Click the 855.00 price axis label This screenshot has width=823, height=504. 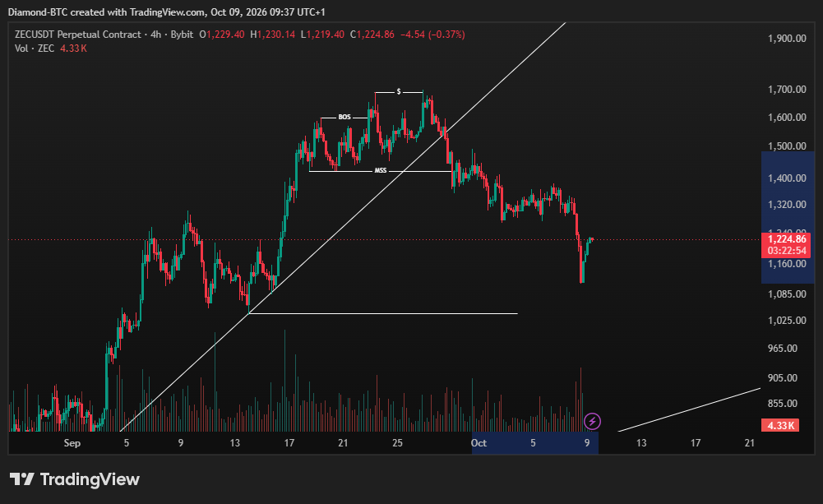click(x=782, y=404)
